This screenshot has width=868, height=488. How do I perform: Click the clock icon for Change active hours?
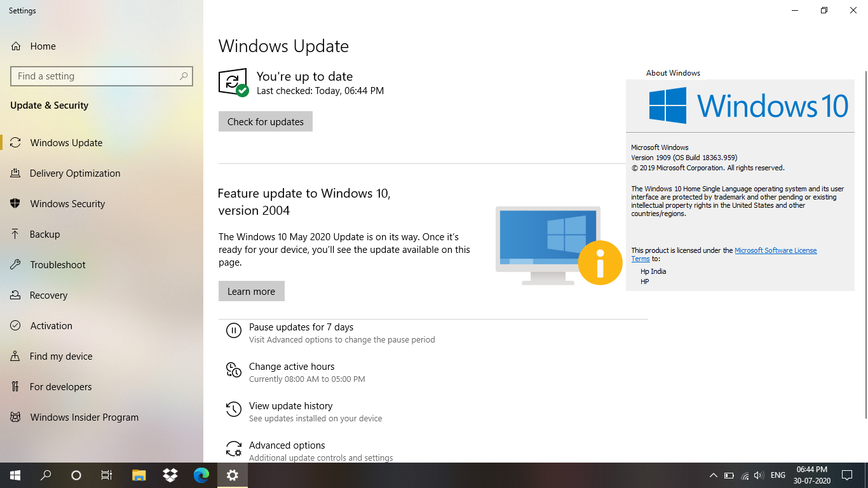pyautogui.click(x=234, y=370)
